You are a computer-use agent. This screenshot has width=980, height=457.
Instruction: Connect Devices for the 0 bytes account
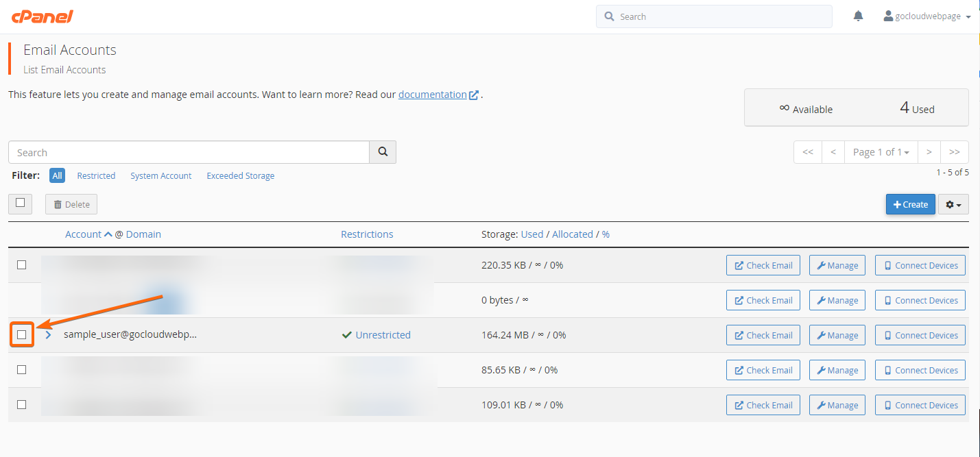[920, 300]
